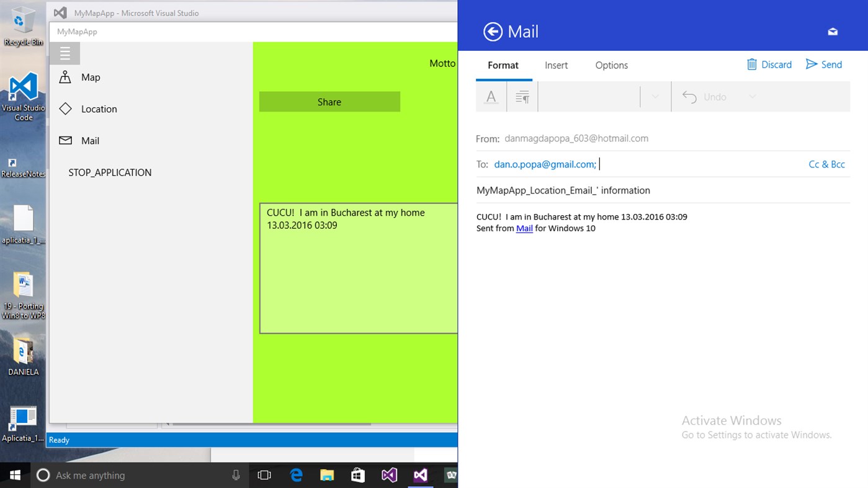
Task: Open the Options tab
Action: pyautogui.click(x=611, y=65)
